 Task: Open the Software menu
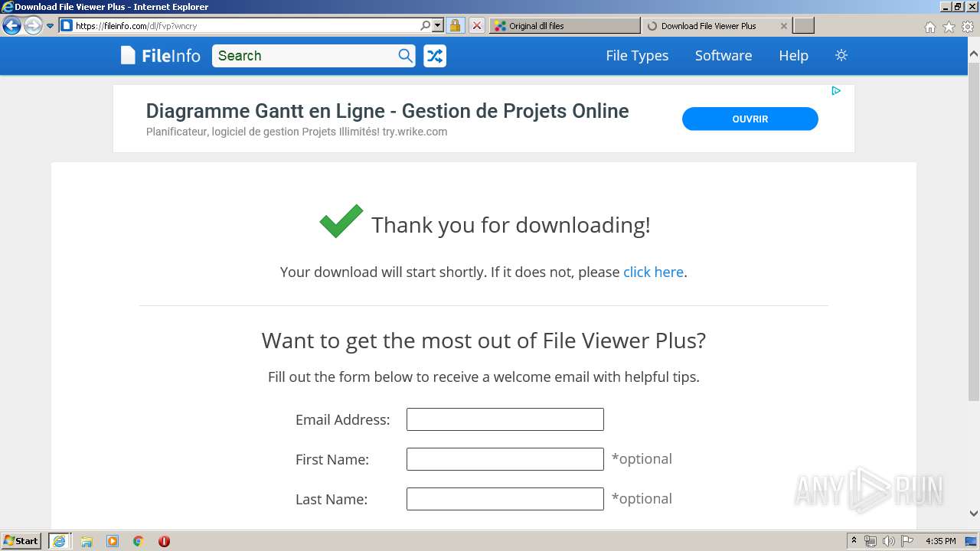[724, 56]
